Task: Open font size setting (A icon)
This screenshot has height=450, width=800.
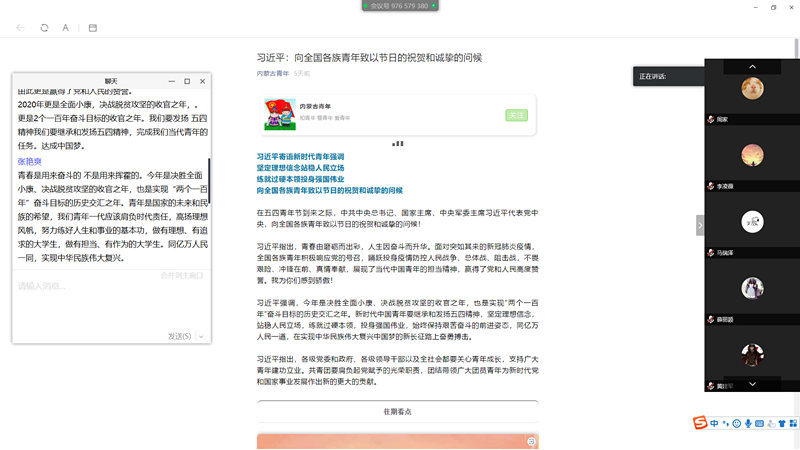Action: tap(65, 28)
